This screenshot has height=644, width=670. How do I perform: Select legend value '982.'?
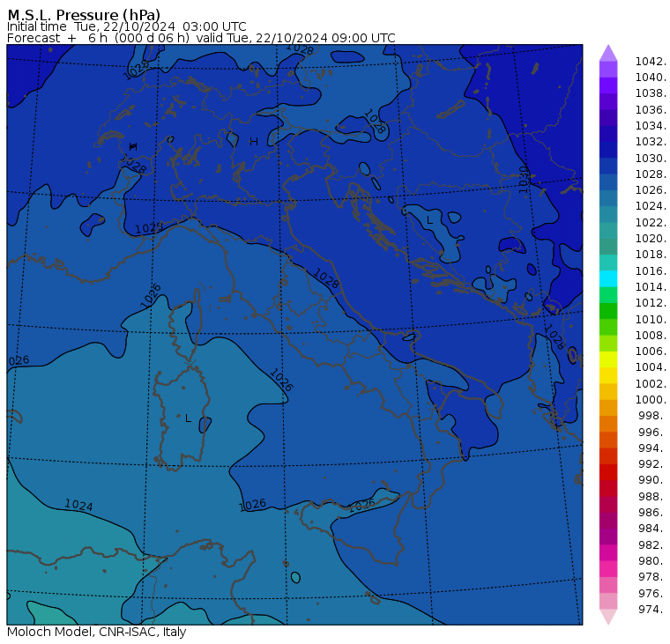652,545
